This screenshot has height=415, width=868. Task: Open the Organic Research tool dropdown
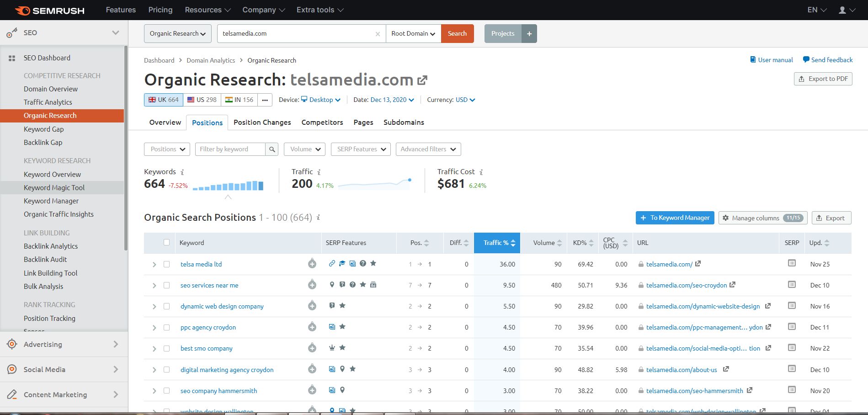coord(178,34)
